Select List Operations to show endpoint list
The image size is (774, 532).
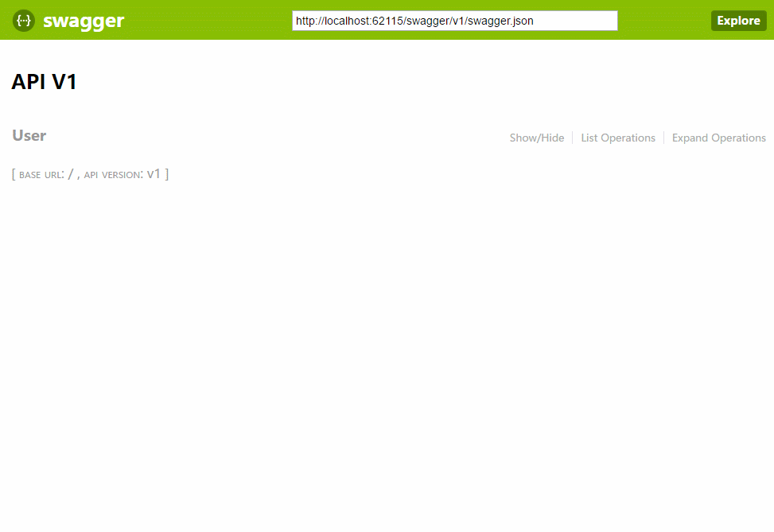[x=618, y=138]
